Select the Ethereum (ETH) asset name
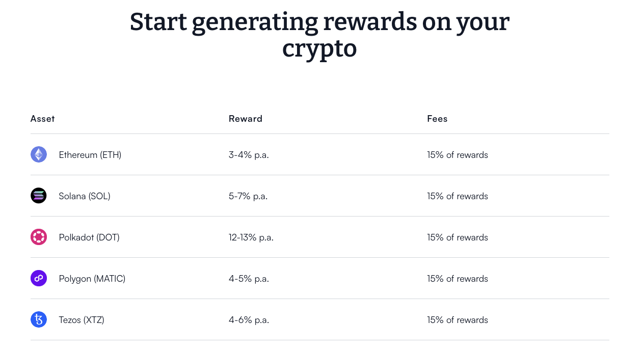Viewport: 644px width, 350px height. coord(90,155)
